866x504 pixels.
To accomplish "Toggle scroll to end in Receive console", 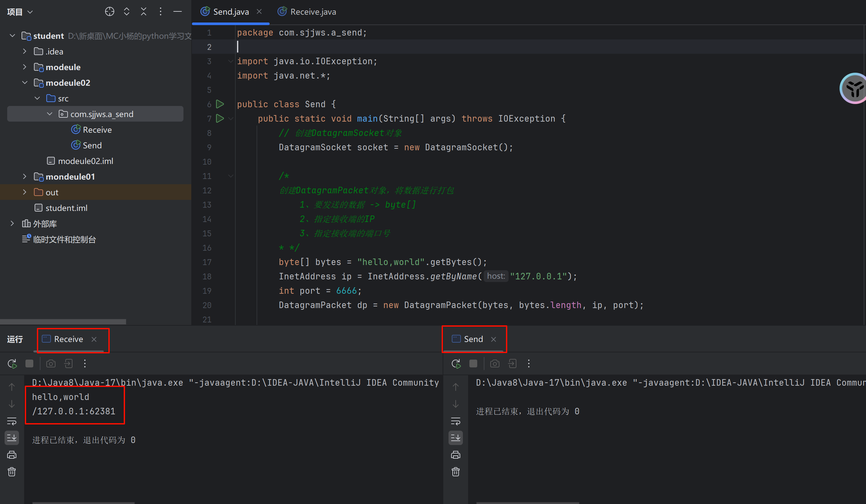I will point(12,438).
